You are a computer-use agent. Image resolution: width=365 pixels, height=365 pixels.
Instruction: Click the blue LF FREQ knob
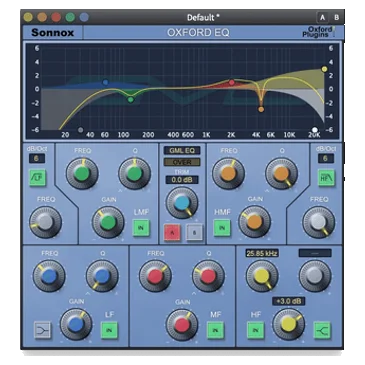pos(49,276)
